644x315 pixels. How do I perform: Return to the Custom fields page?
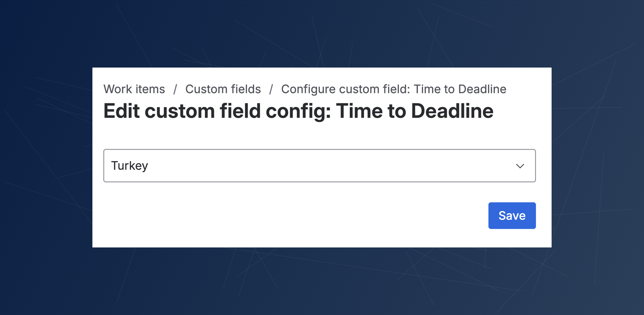click(x=223, y=89)
